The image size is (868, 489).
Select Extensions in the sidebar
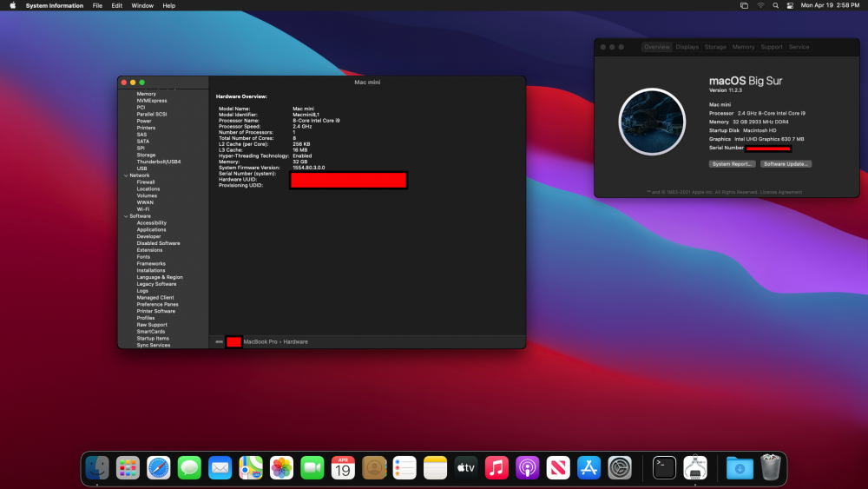(x=149, y=250)
